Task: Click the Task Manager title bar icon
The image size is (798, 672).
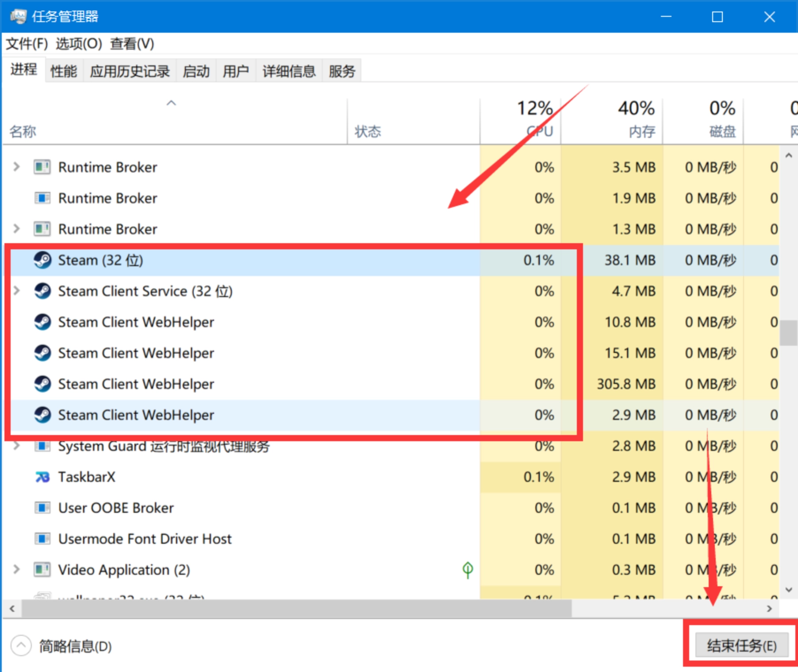Action: tap(18, 17)
